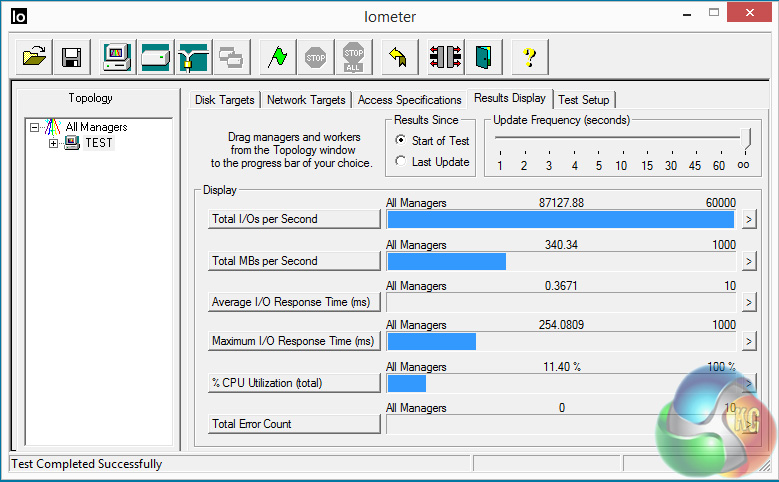Start new disk worker icon
The width and height of the screenshot is (779, 482).
pyautogui.click(x=156, y=57)
